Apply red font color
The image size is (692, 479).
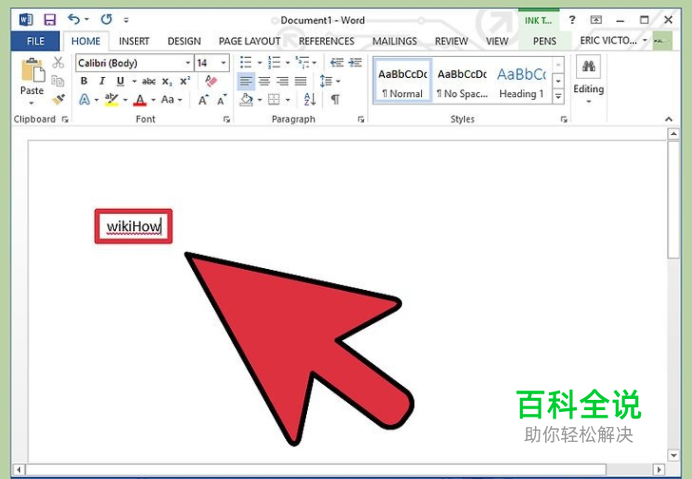tap(140, 100)
